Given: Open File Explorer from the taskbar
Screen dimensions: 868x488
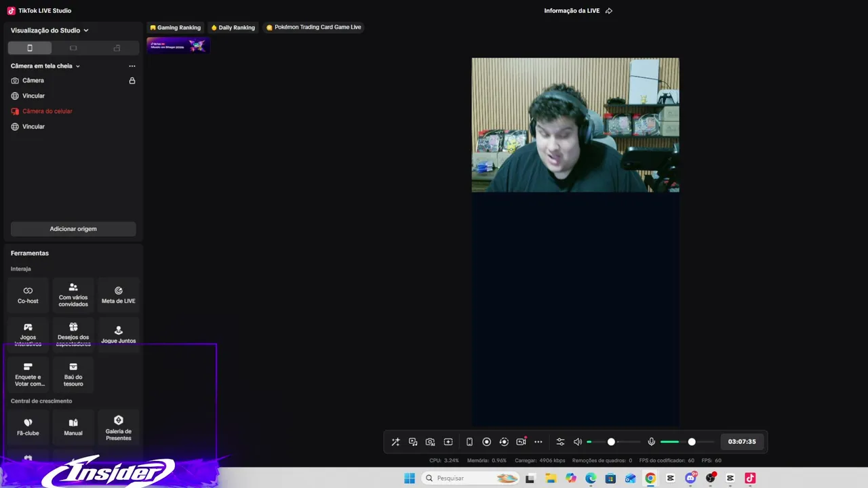Looking at the screenshot, I should click(551, 478).
